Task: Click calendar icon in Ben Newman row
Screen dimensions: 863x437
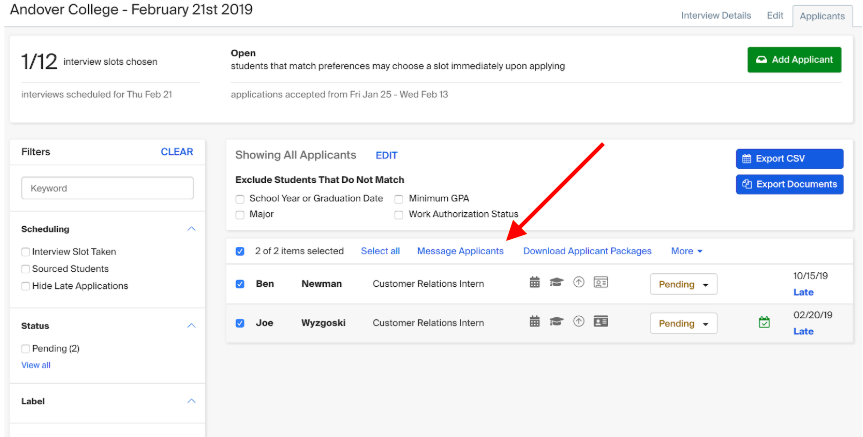Action: (x=534, y=283)
